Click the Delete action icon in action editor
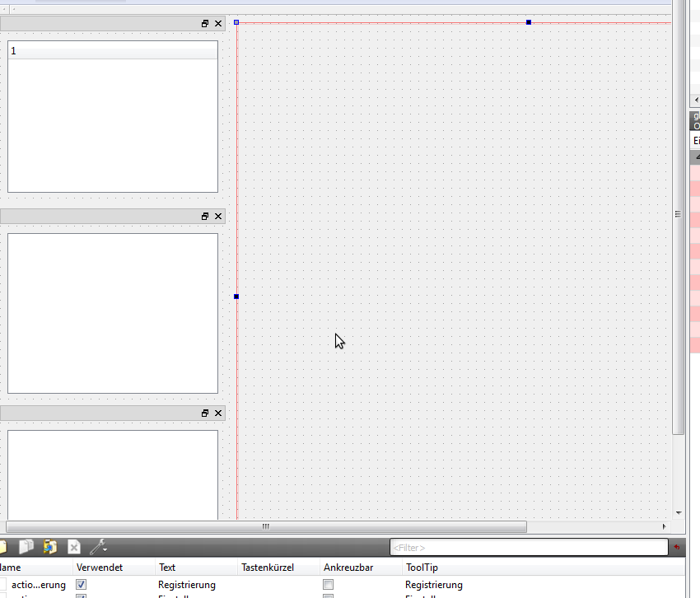 click(74, 547)
